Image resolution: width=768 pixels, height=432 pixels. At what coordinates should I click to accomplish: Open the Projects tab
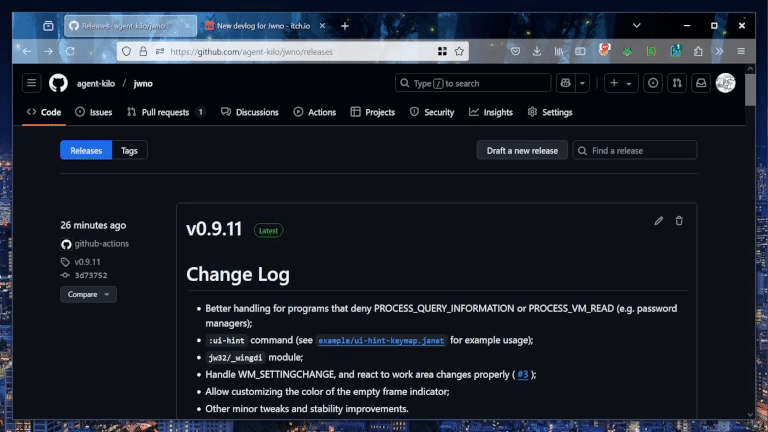tap(373, 112)
